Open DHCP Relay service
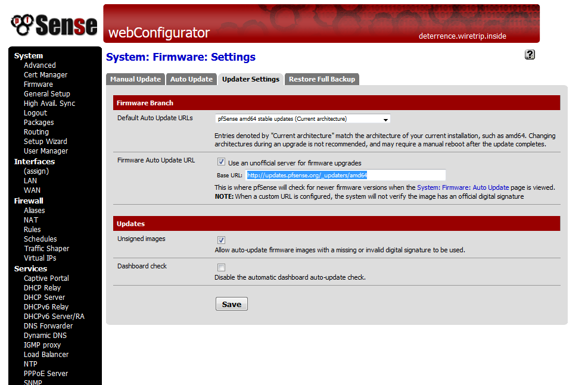 point(42,287)
